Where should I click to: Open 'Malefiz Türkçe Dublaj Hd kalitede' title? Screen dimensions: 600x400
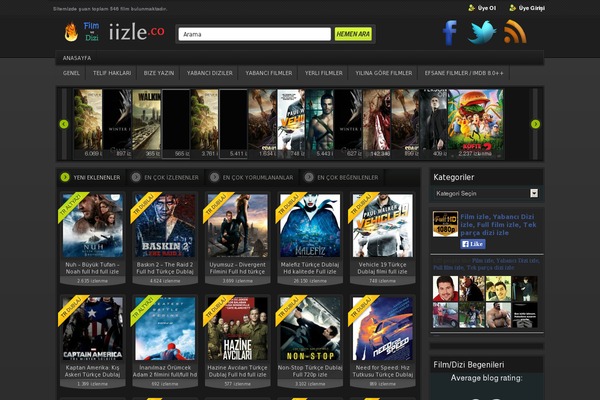(310, 268)
